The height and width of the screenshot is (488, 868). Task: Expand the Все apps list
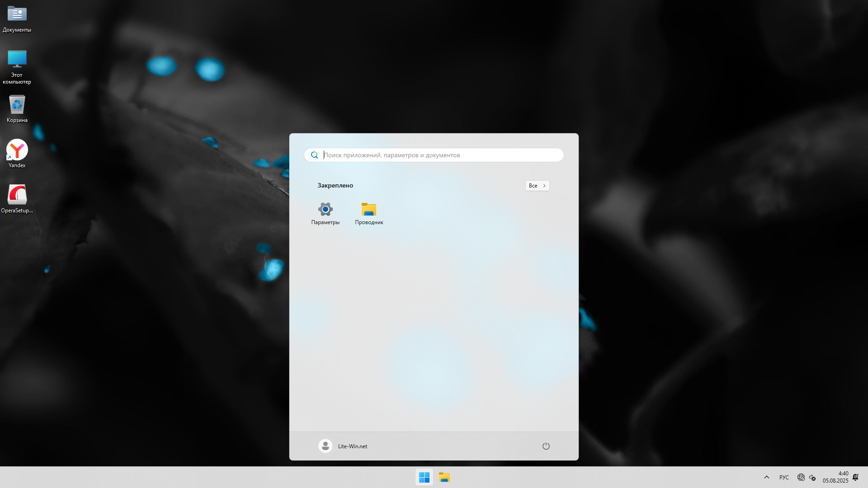[537, 186]
